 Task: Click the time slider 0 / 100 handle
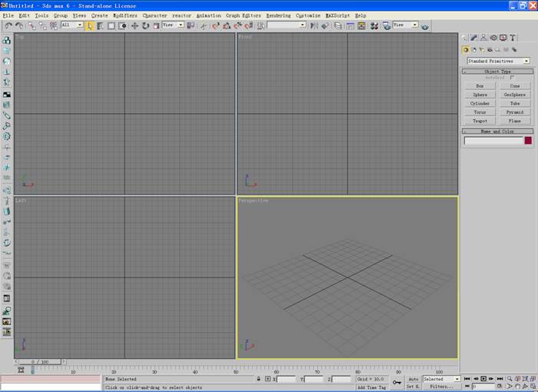40,362
